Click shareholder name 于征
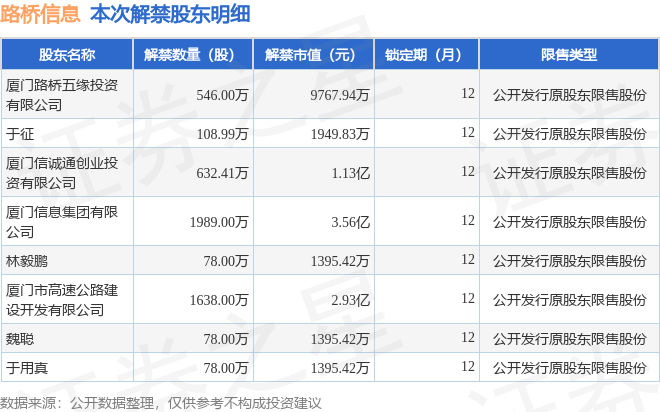 (20, 134)
